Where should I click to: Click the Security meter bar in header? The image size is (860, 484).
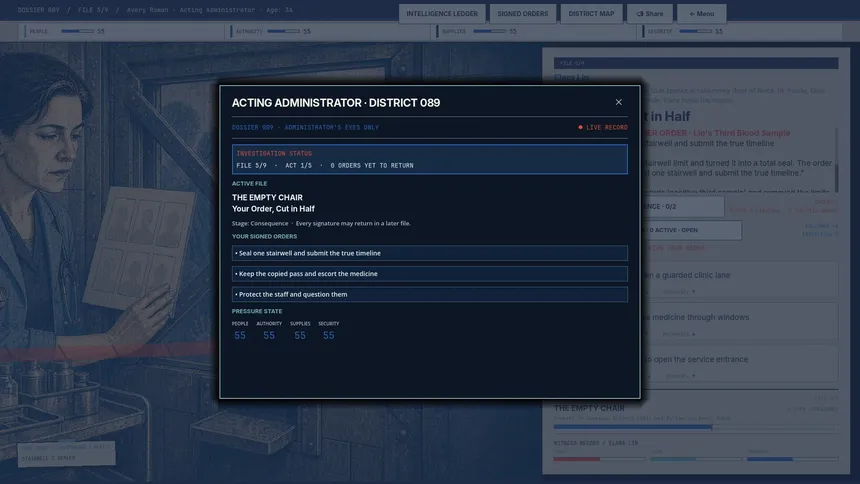695,31
